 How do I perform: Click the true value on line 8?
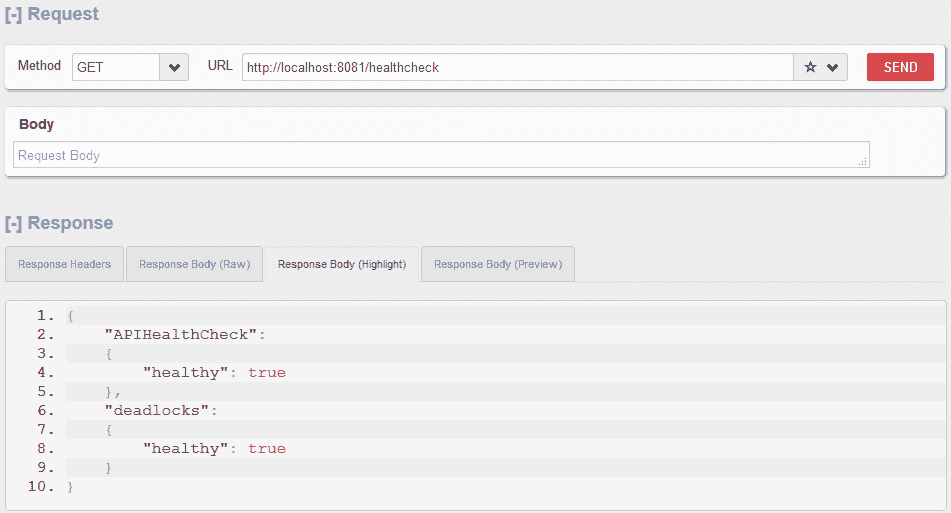click(267, 448)
